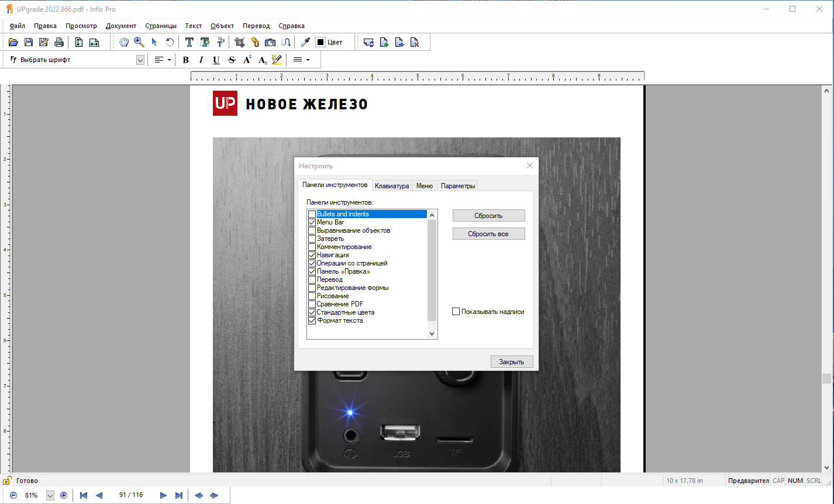Enable the Bullets and indents toolbar checkbox
The height and width of the screenshot is (504, 834).
[x=312, y=214]
